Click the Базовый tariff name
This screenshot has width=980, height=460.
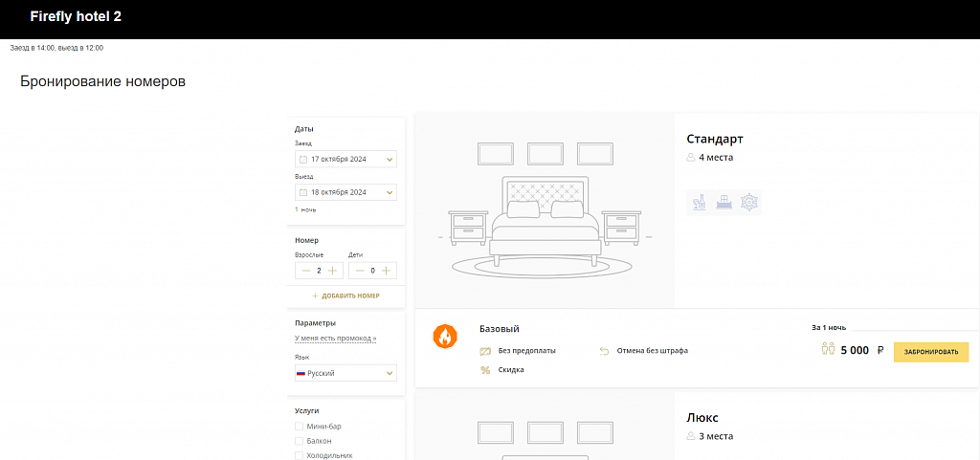coord(500,329)
